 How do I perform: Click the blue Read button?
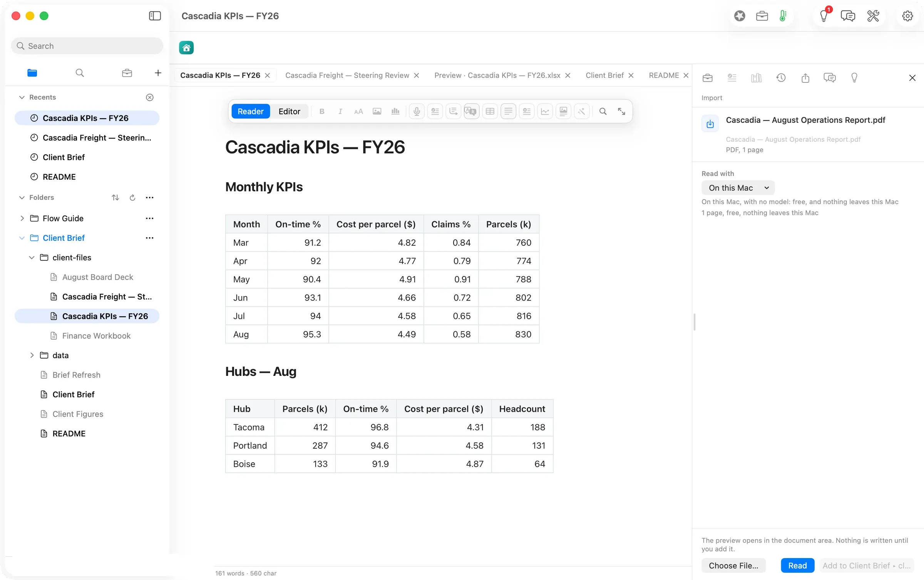point(797,565)
